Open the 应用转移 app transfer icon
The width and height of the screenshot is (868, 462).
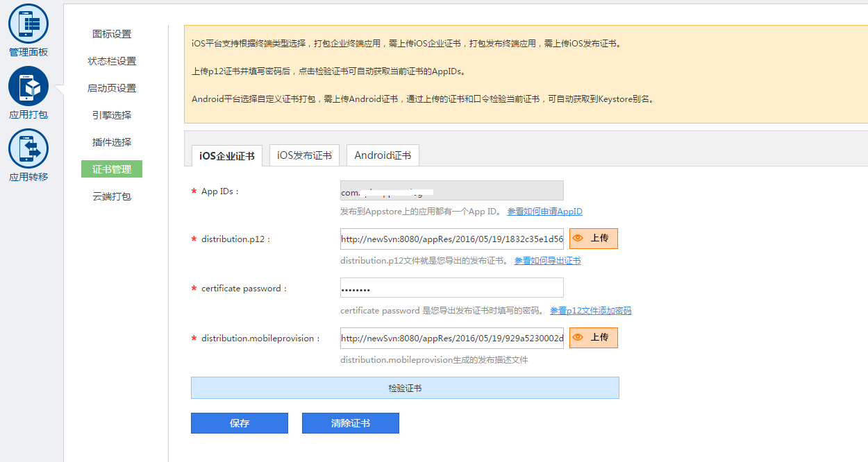point(28,148)
